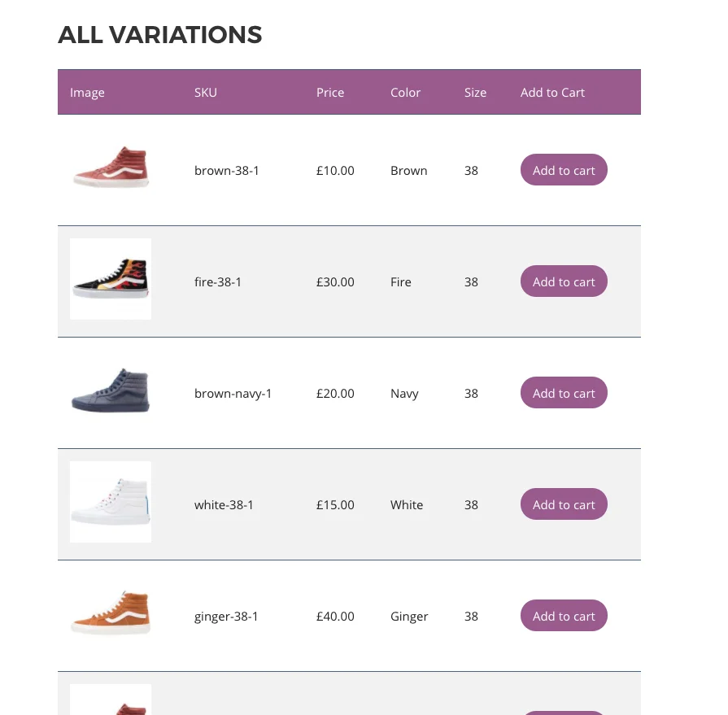Click the ginger sneaker thumbnail

click(x=110, y=613)
